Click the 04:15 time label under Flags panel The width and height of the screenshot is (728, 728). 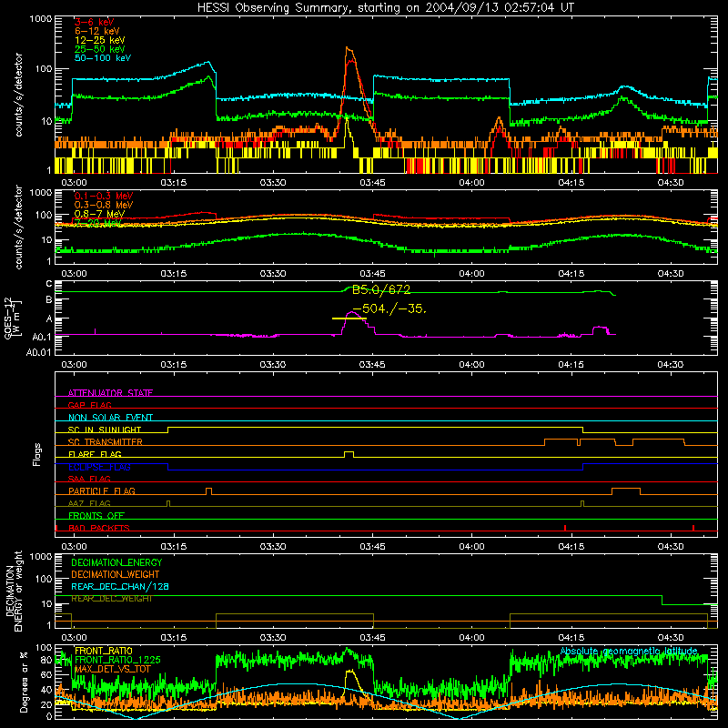pos(571,547)
